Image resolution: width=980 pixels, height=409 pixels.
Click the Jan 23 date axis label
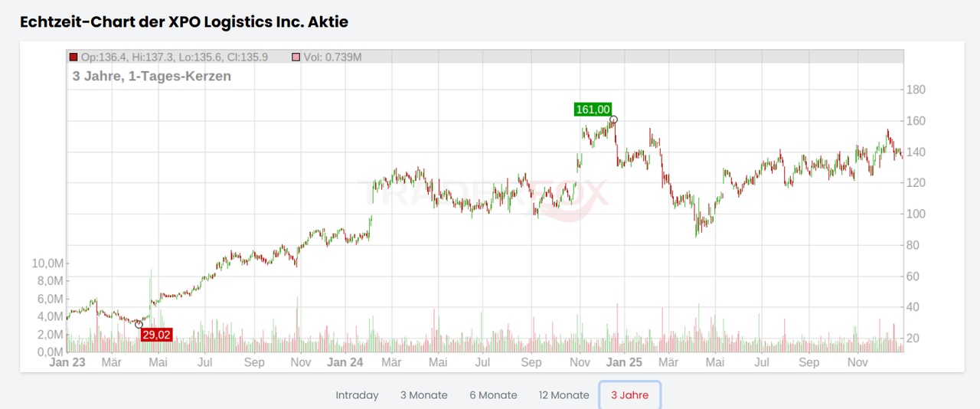coord(67,362)
